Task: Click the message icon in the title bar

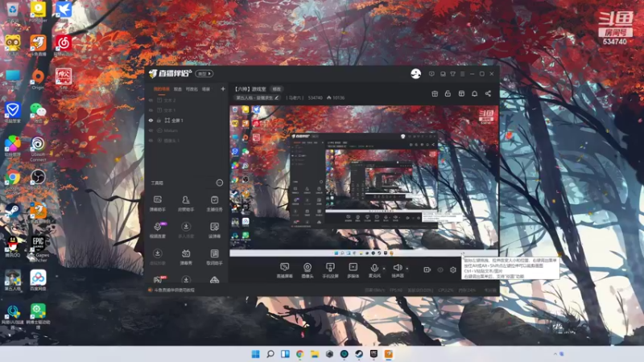Action: tap(431, 74)
